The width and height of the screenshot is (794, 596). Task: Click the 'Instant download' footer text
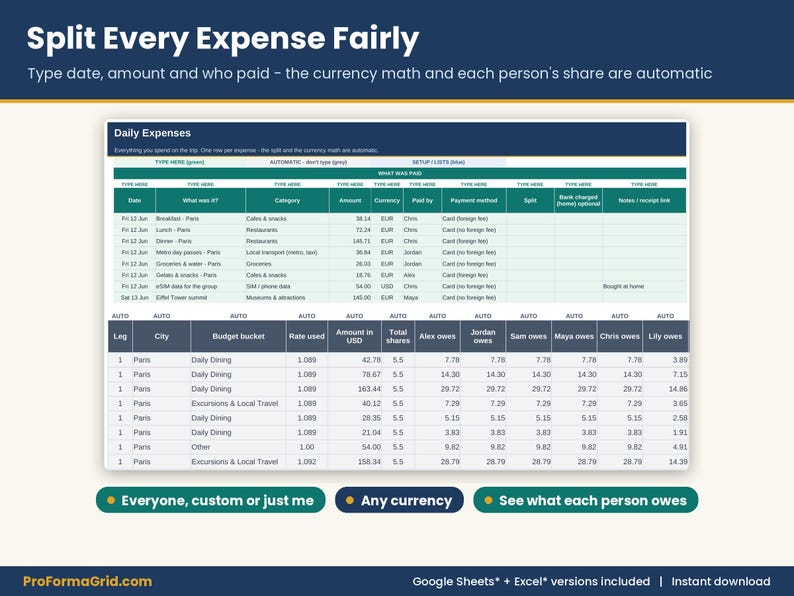(721, 581)
